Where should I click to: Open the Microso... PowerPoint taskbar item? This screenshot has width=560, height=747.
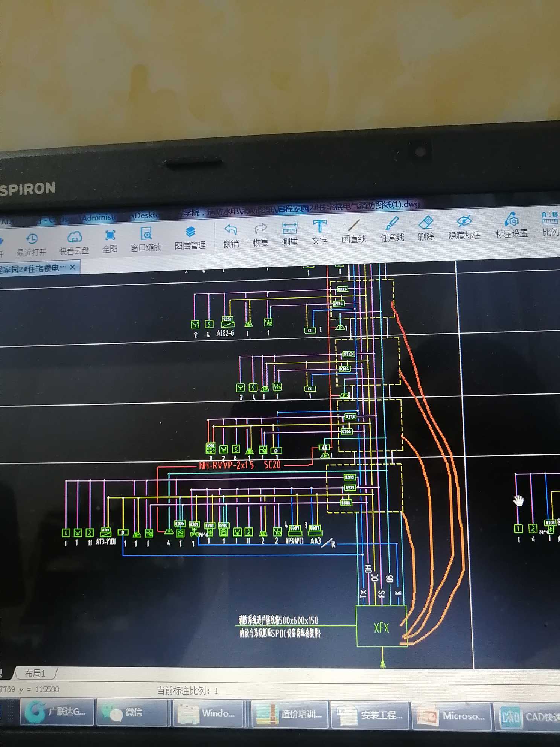(451, 716)
